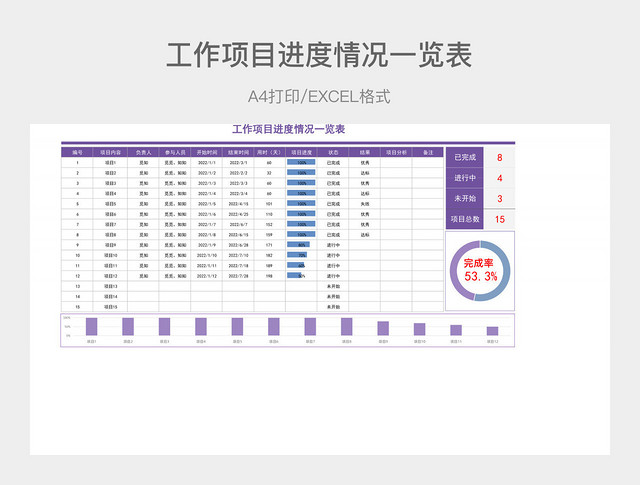
Task: Select the end date 2022/3/1 cell
Action: (x=238, y=162)
